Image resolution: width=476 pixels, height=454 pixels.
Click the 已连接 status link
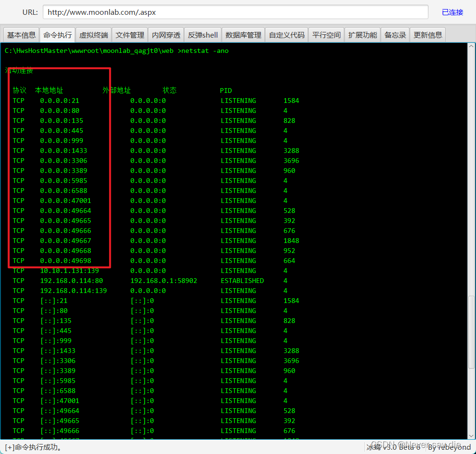(x=452, y=12)
